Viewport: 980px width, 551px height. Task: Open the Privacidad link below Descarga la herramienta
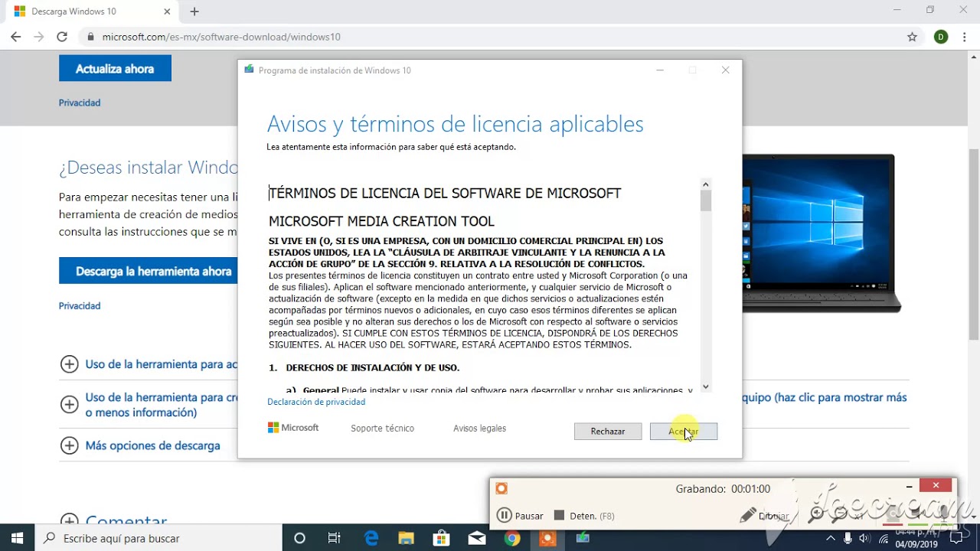[80, 305]
